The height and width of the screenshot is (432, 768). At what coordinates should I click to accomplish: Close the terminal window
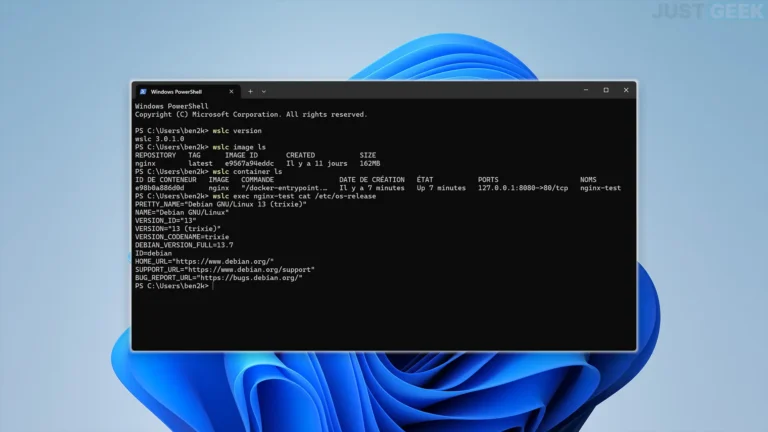point(626,90)
